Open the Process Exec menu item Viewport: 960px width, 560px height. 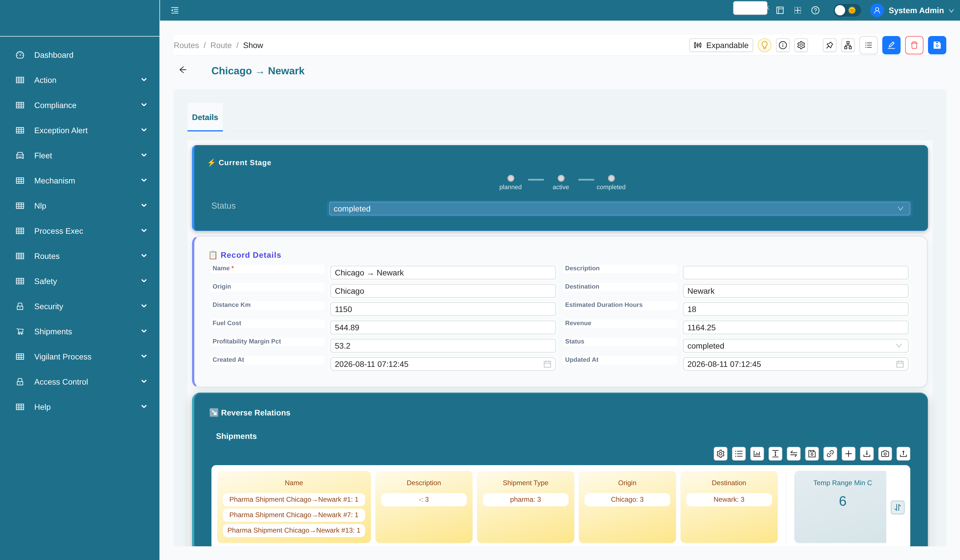(80, 231)
